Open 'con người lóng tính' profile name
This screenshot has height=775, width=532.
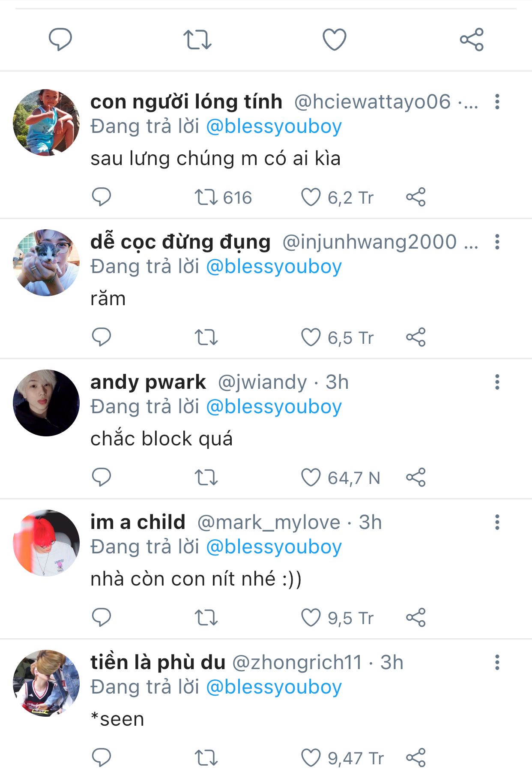[x=186, y=102]
